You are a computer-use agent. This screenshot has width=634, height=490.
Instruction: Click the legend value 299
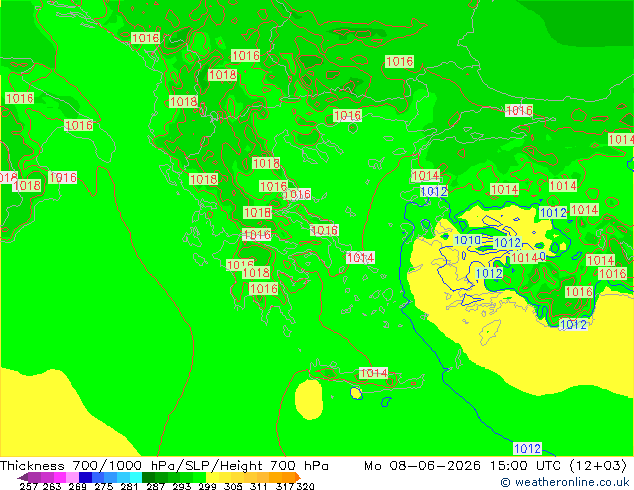207,486
